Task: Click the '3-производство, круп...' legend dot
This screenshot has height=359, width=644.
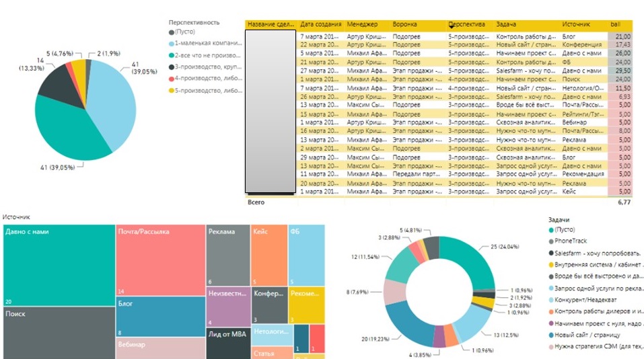Action: [x=171, y=66]
